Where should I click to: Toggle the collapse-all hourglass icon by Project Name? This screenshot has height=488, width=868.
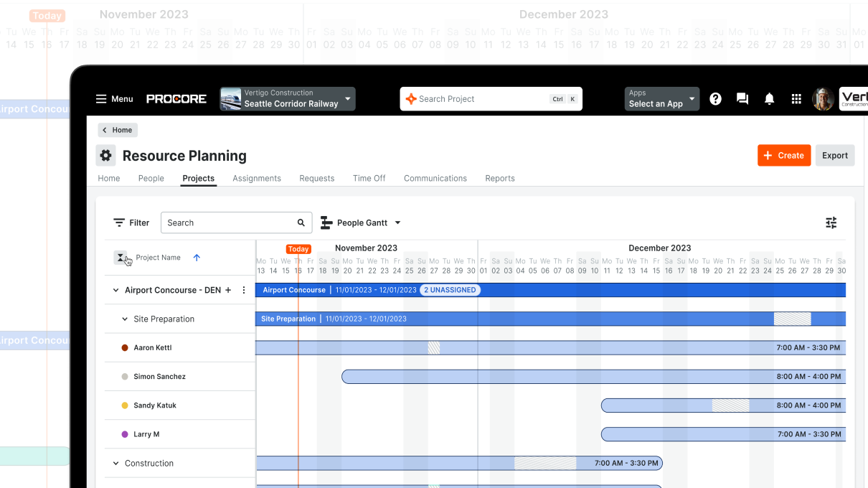[x=121, y=257]
